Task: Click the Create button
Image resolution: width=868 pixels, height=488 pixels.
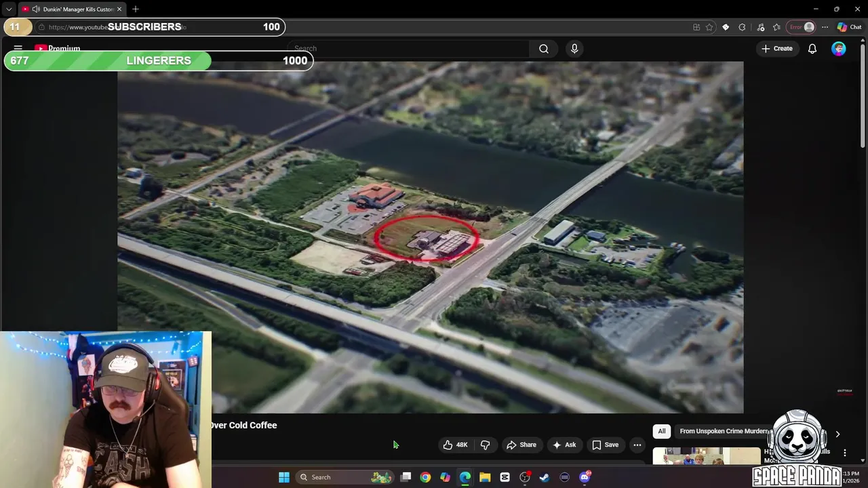Action: point(776,49)
